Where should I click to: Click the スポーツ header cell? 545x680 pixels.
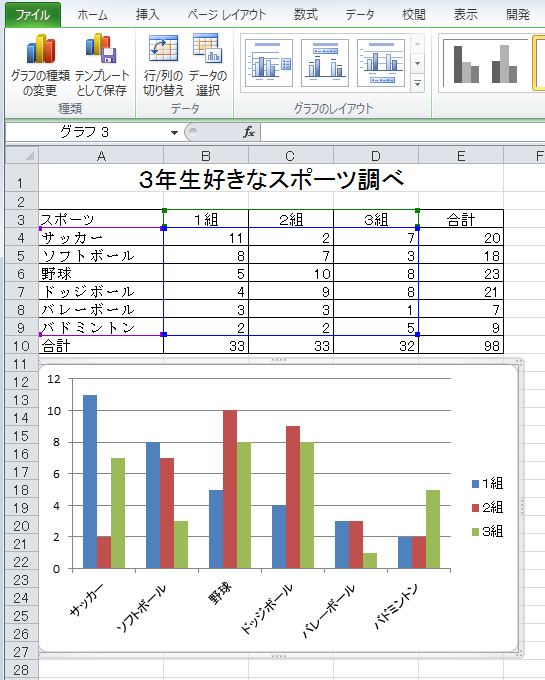pos(101,219)
